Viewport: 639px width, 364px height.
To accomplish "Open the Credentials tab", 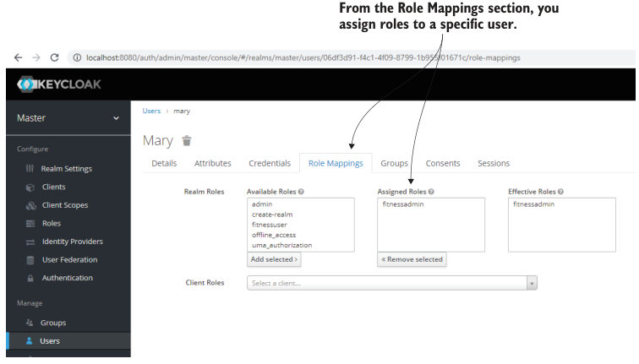I will click(x=270, y=163).
